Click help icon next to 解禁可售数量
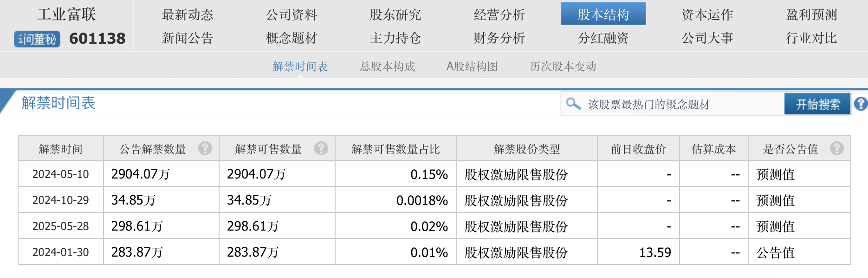The height and width of the screenshot is (278, 868). click(321, 149)
